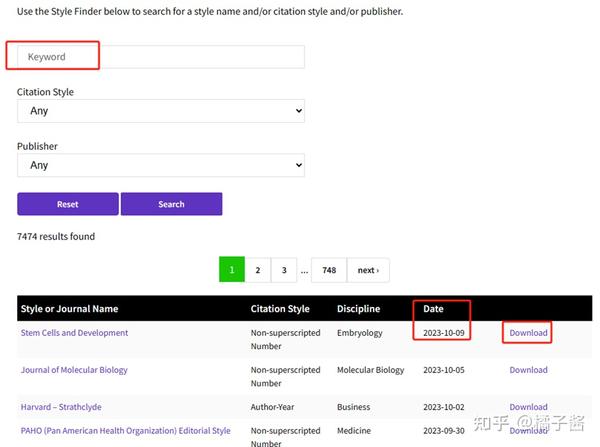Viewport: 600px width, 447px height.
Task: Click the Discipline column header
Action: tap(359, 309)
